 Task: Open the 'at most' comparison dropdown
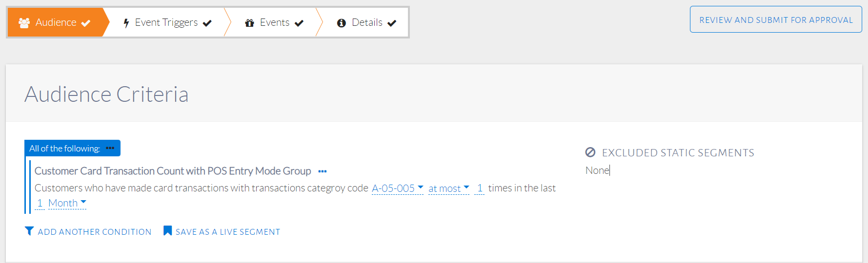click(448, 188)
